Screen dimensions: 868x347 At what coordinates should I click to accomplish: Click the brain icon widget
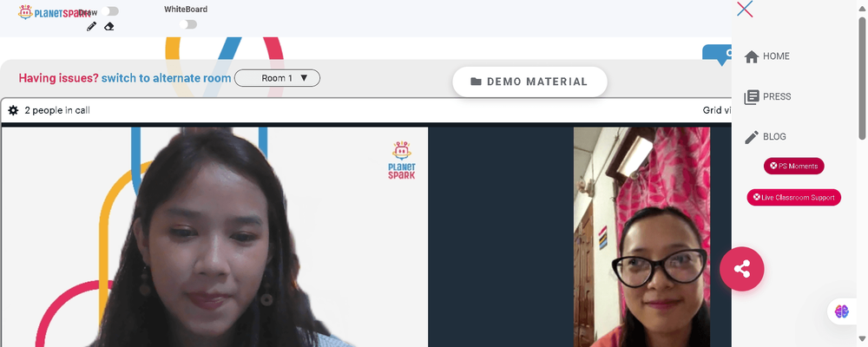[x=841, y=311]
